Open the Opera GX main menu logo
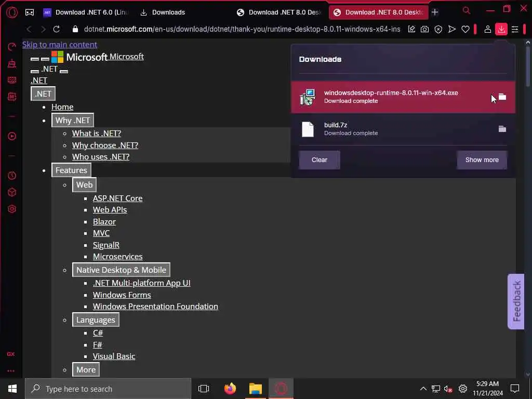 (x=12, y=12)
